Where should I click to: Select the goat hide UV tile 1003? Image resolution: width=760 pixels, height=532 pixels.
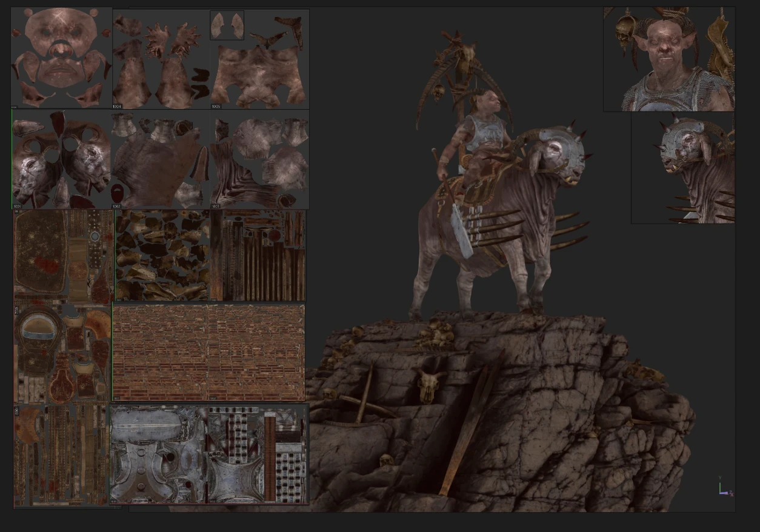tap(259, 160)
